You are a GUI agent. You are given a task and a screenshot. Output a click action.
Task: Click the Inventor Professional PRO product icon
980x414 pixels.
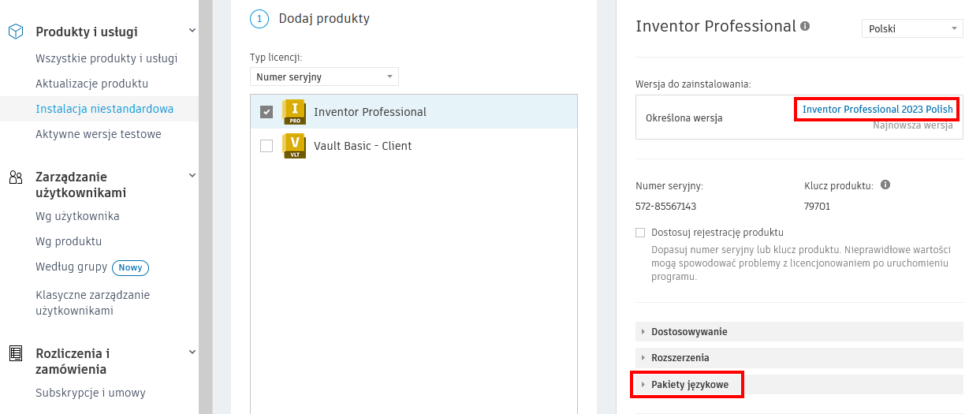coord(293,112)
